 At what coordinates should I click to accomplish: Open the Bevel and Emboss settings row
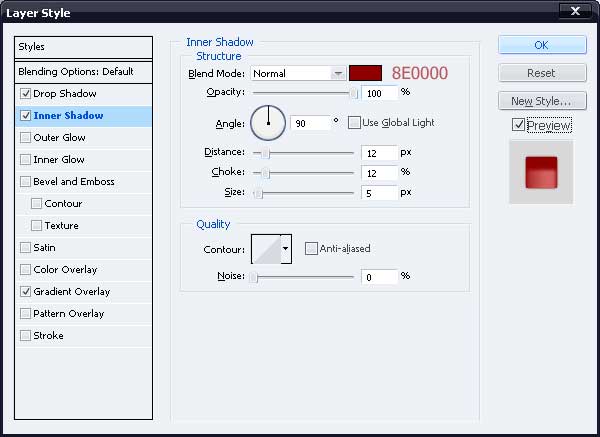tap(83, 181)
